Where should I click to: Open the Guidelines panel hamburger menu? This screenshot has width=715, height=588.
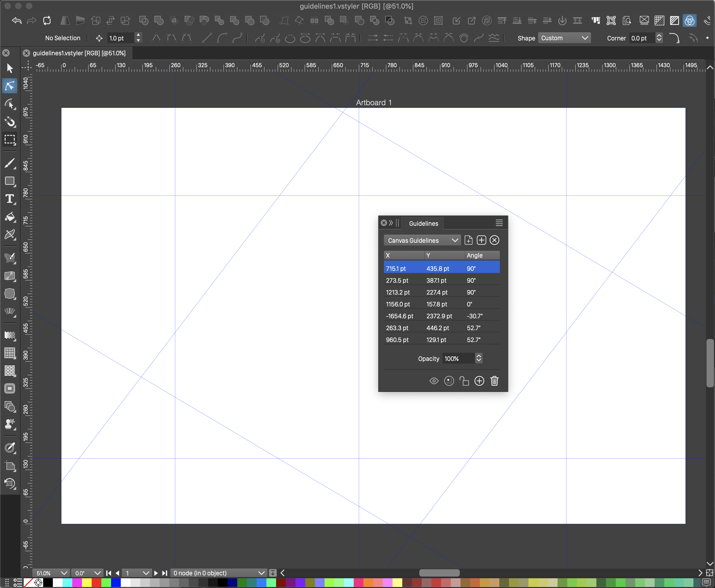pyautogui.click(x=499, y=223)
